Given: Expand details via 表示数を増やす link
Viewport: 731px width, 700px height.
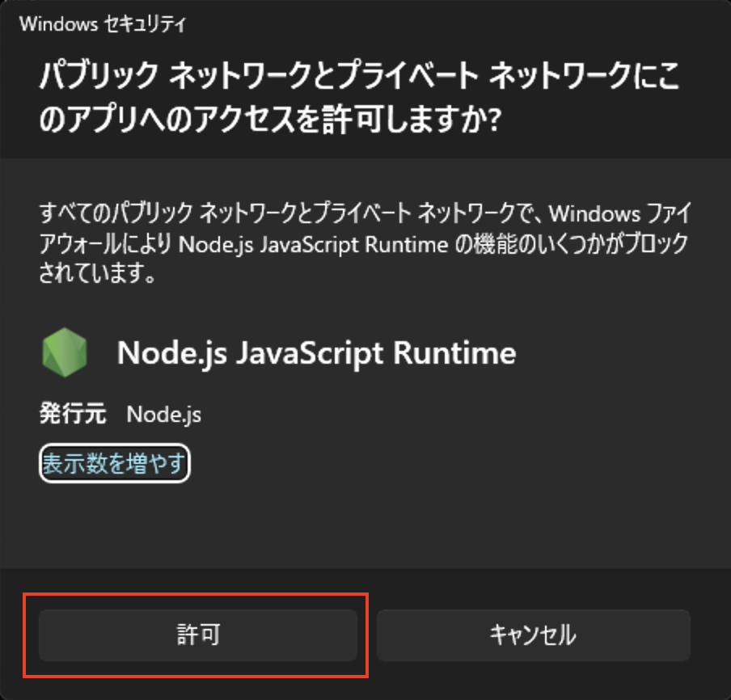Looking at the screenshot, I should [114, 464].
